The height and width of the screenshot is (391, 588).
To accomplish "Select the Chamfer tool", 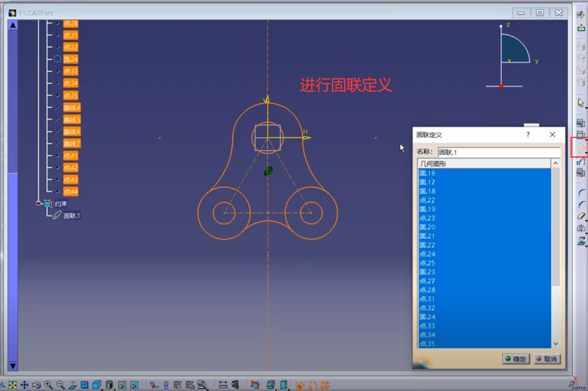I will (581, 205).
